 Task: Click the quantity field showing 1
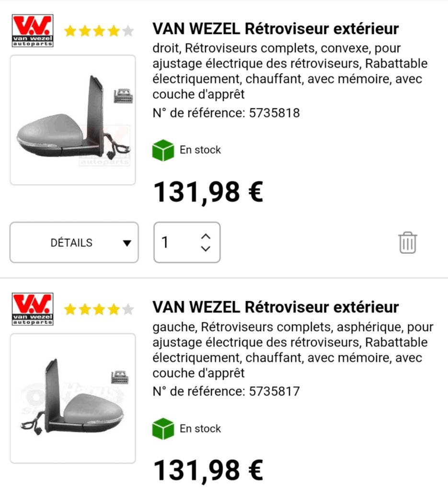pyautogui.click(x=175, y=243)
